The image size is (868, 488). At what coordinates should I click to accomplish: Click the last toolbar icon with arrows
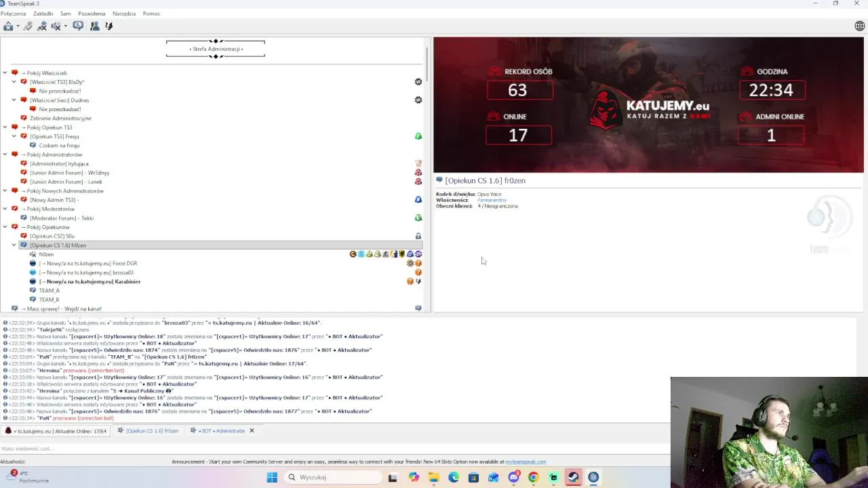coord(108,26)
